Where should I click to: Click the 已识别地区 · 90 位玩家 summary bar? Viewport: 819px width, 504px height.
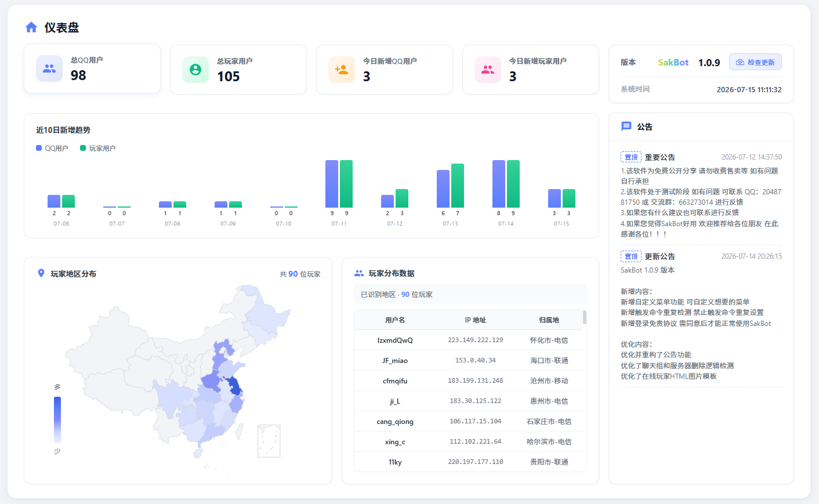coord(470,294)
